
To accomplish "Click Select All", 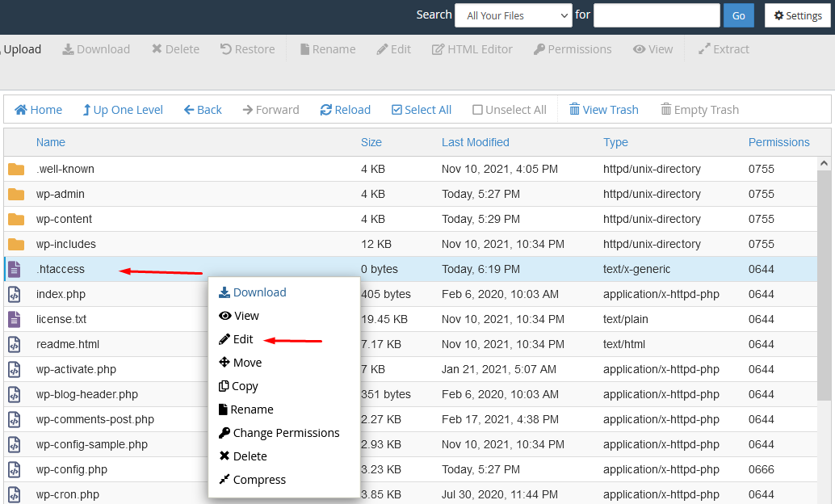I will click(422, 110).
